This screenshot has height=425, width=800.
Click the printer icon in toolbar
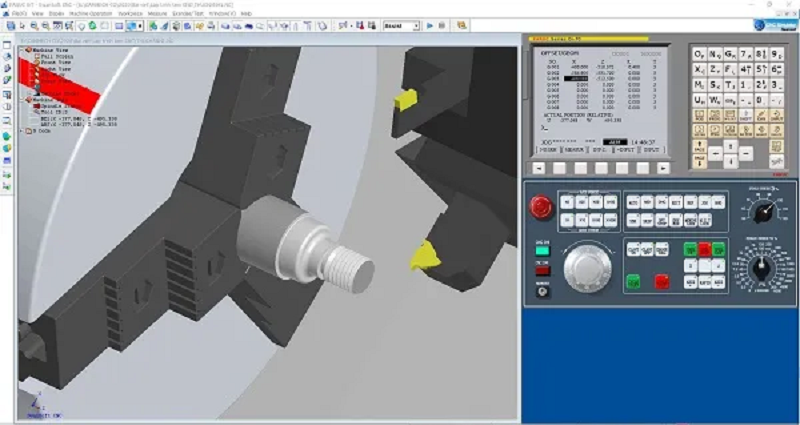[x=211, y=26]
